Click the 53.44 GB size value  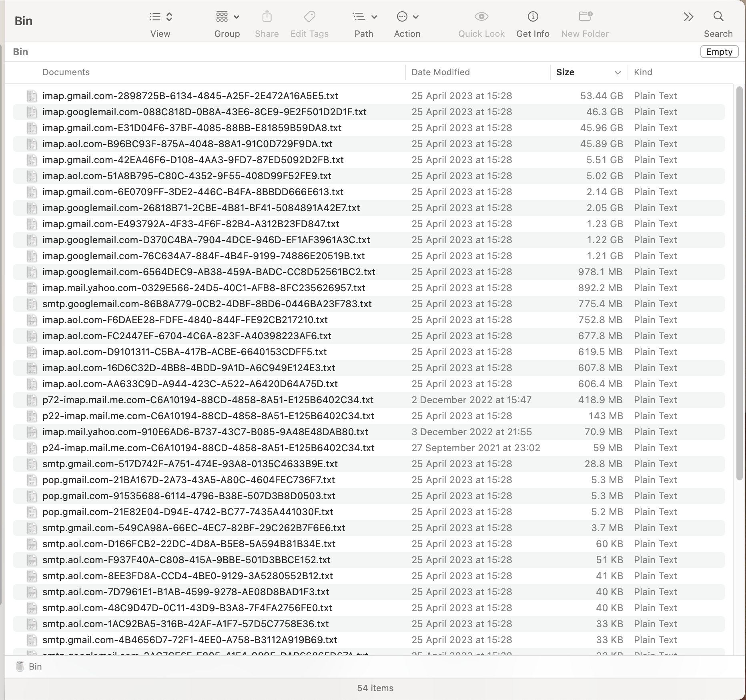(602, 96)
